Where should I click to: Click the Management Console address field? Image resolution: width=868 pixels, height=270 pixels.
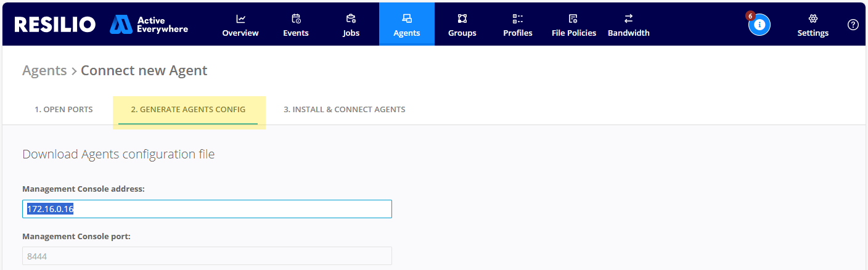(207, 209)
